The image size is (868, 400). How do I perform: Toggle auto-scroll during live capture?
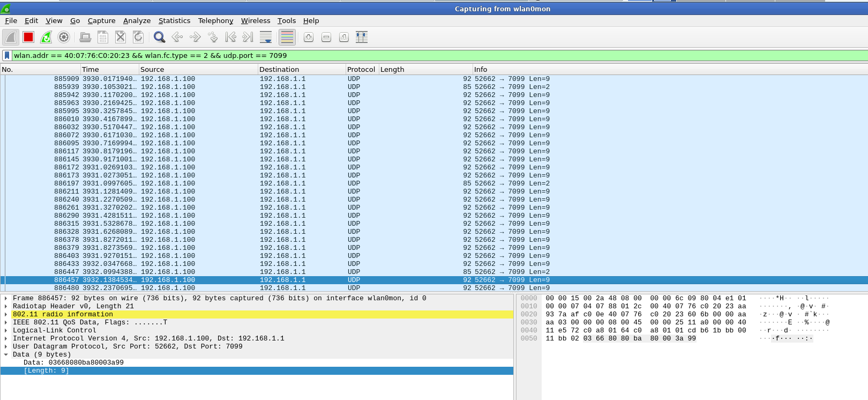coord(265,37)
